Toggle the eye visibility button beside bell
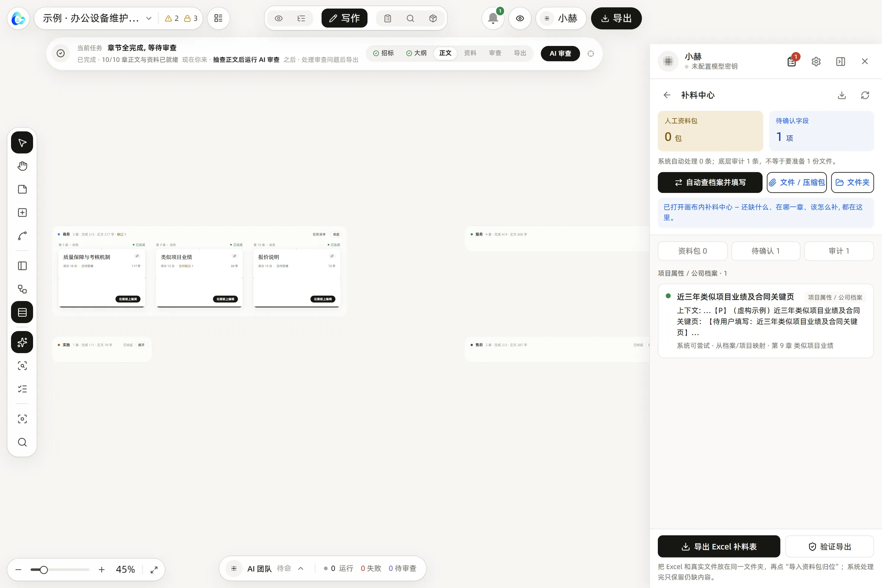This screenshot has height=588, width=882. click(x=520, y=18)
